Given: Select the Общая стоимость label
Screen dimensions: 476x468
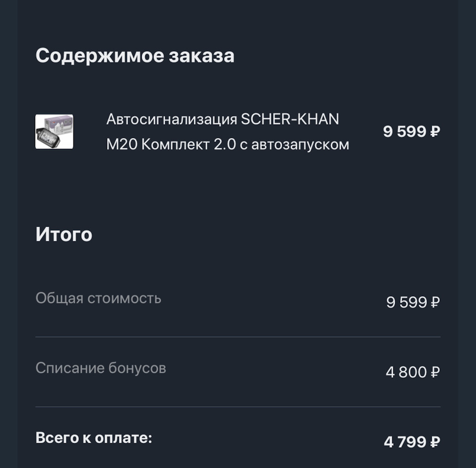Looking at the screenshot, I should (x=98, y=298).
